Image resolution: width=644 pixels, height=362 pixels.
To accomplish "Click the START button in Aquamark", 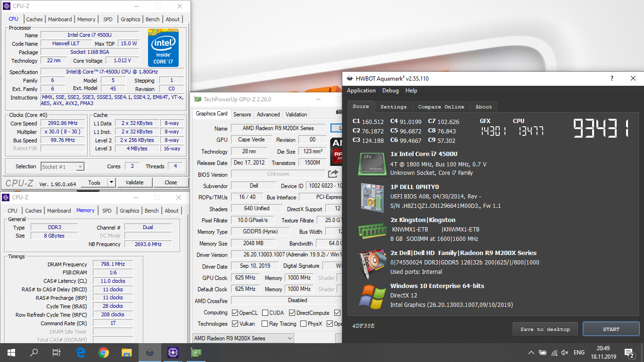I will point(611,329).
